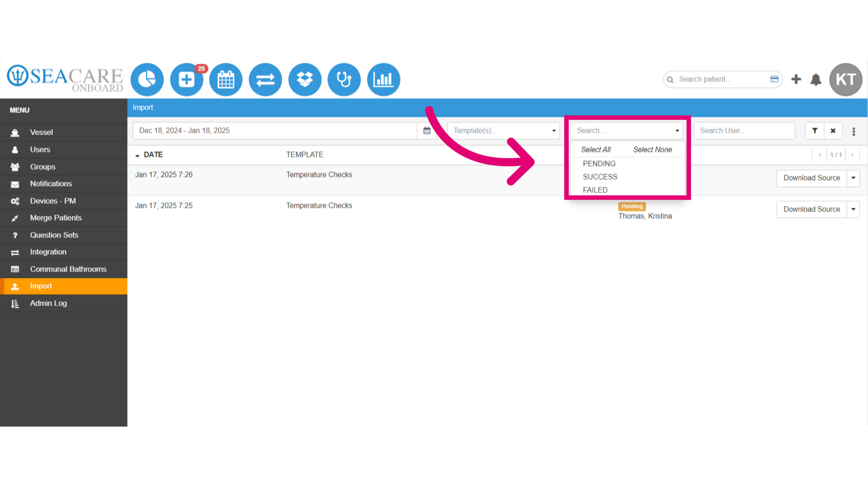Viewport: 868px width, 488px height.
Task: Open Communal Bathrooms in the side menu
Action: 64,269
